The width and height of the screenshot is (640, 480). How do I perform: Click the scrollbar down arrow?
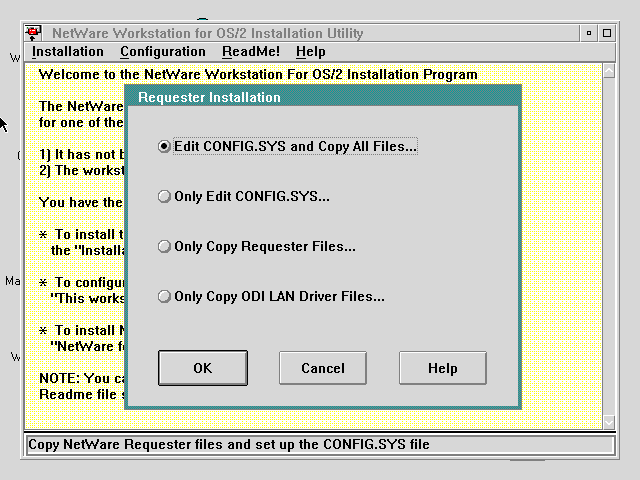609,422
